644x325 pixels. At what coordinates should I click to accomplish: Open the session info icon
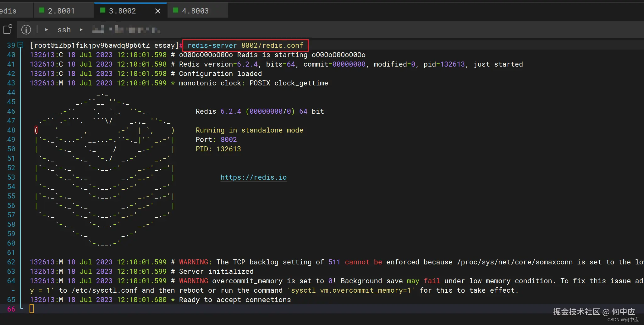(x=26, y=30)
